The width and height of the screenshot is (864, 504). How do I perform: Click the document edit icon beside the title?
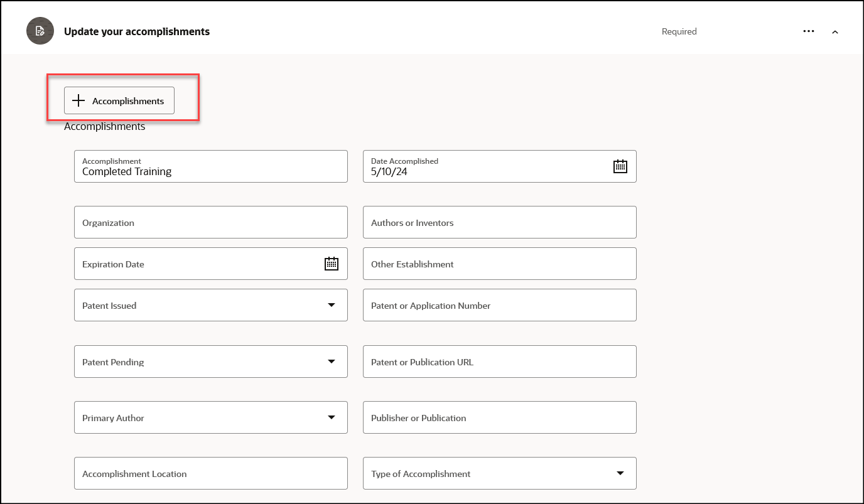40,31
